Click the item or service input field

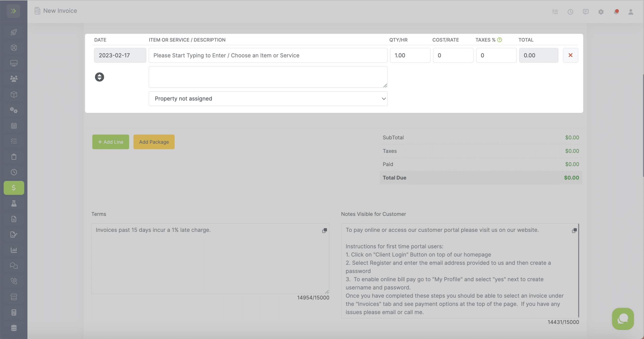268,55
